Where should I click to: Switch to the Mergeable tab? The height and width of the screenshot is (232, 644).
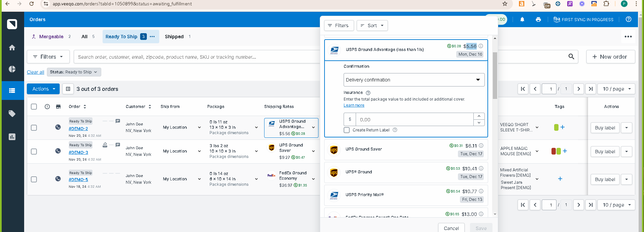pyautogui.click(x=51, y=37)
